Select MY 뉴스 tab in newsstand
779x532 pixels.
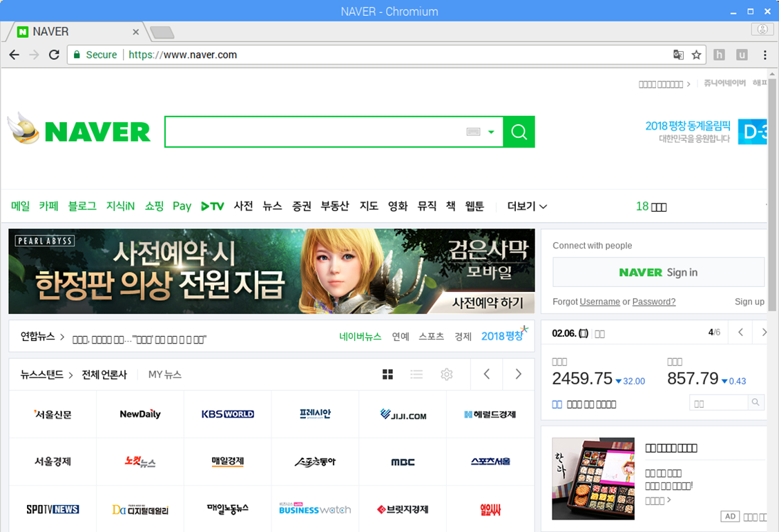click(x=165, y=375)
